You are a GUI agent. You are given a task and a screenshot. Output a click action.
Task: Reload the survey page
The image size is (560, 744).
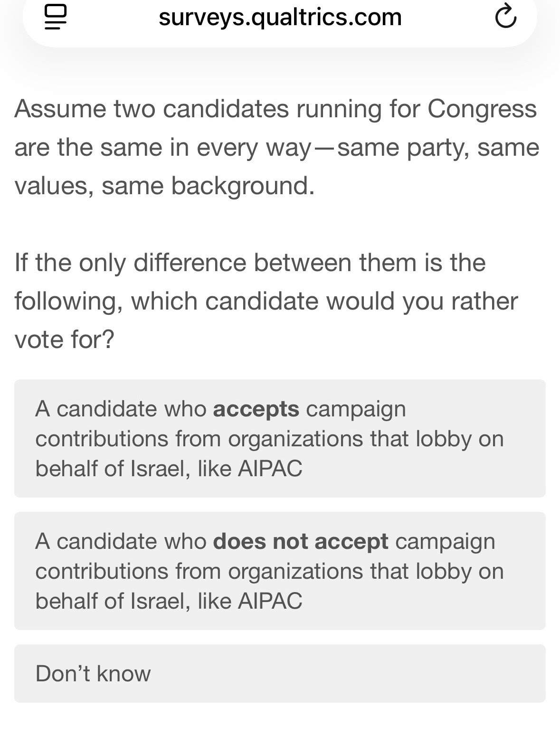click(x=505, y=18)
